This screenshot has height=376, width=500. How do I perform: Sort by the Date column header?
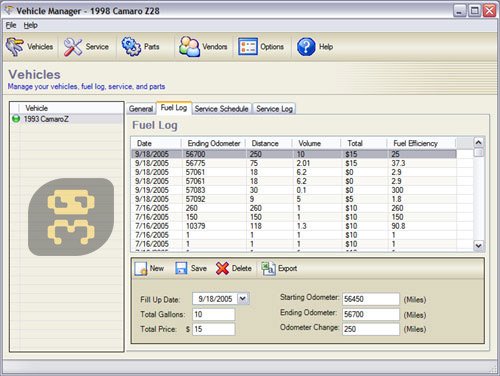click(x=156, y=143)
